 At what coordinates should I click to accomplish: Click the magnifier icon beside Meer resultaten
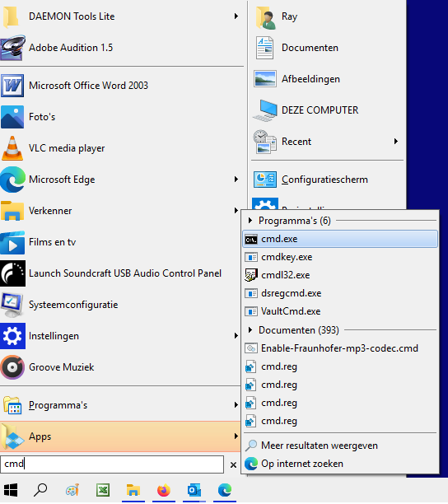pyautogui.click(x=251, y=446)
